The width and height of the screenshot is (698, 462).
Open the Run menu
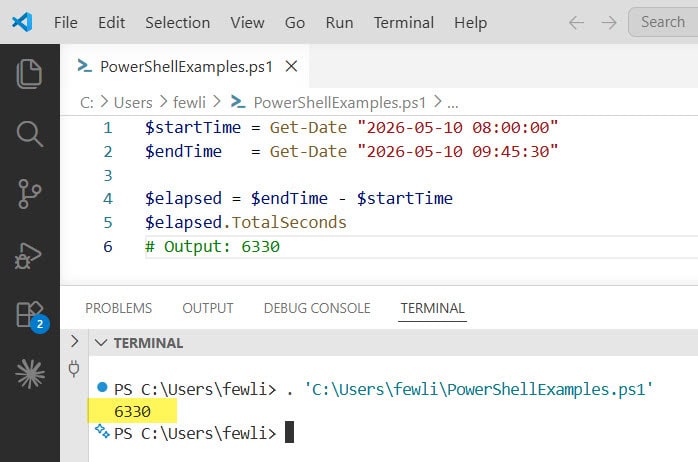click(339, 22)
